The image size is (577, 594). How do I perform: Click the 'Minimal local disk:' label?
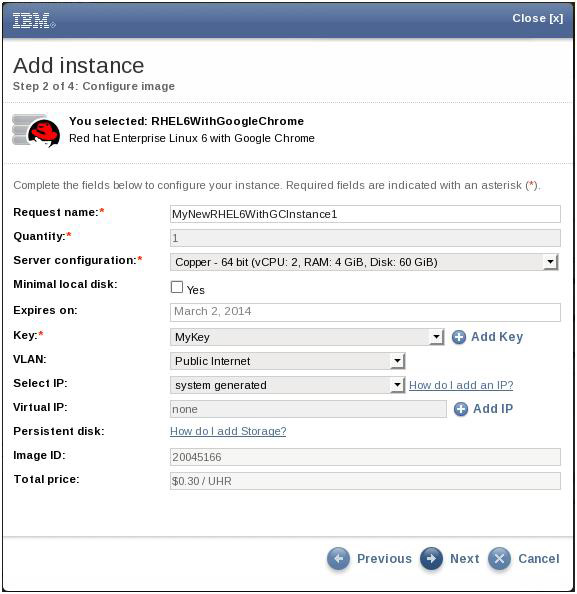pyautogui.click(x=66, y=284)
